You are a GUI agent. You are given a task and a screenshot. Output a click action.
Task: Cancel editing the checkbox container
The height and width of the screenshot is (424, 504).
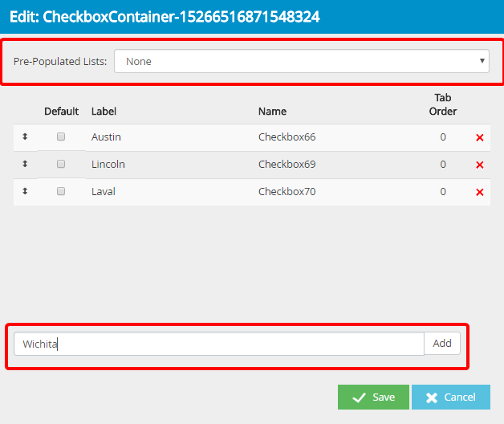[449, 397]
